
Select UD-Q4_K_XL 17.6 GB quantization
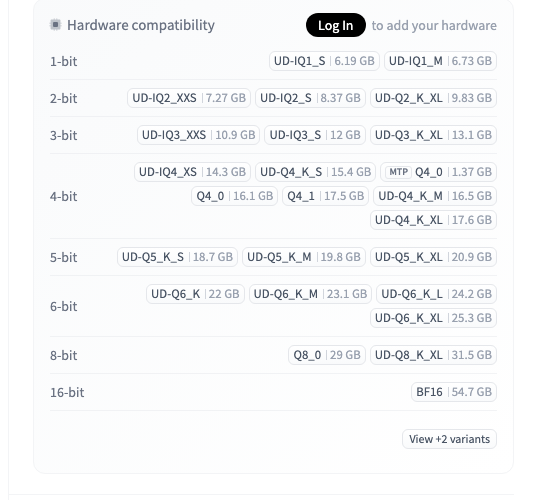pos(433,220)
